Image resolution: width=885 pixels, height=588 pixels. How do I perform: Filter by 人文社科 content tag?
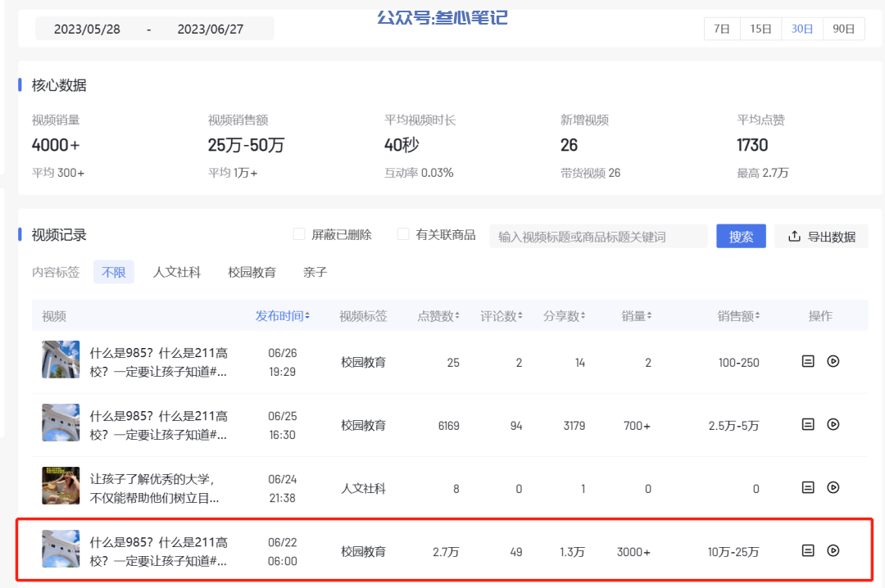(177, 272)
